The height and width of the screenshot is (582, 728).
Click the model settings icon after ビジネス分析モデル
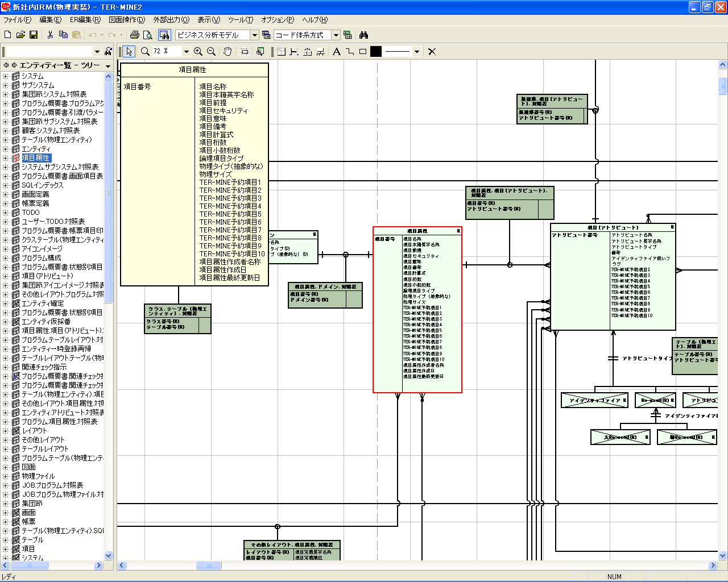266,35
